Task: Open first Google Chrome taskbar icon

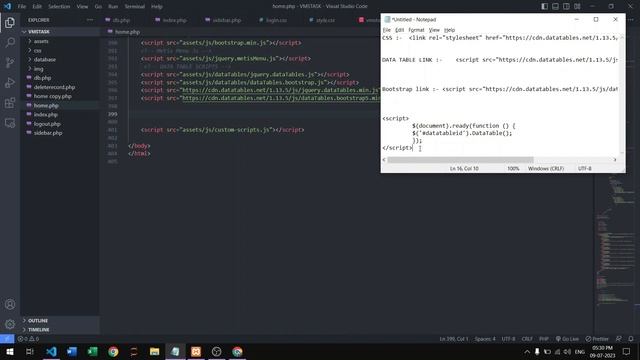Action: pos(113,351)
